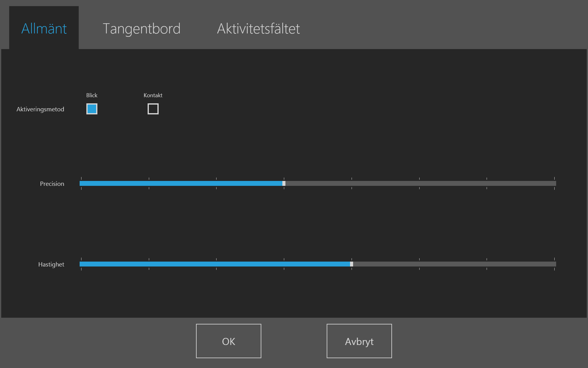
Task: Click the OK button
Action: click(x=228, y=341)
